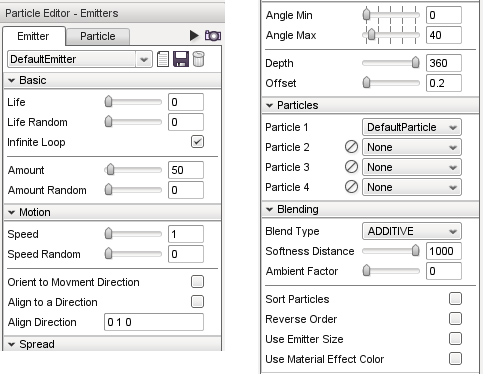Click the Life value field
The image size is (499, 381).
pos(186,102)
